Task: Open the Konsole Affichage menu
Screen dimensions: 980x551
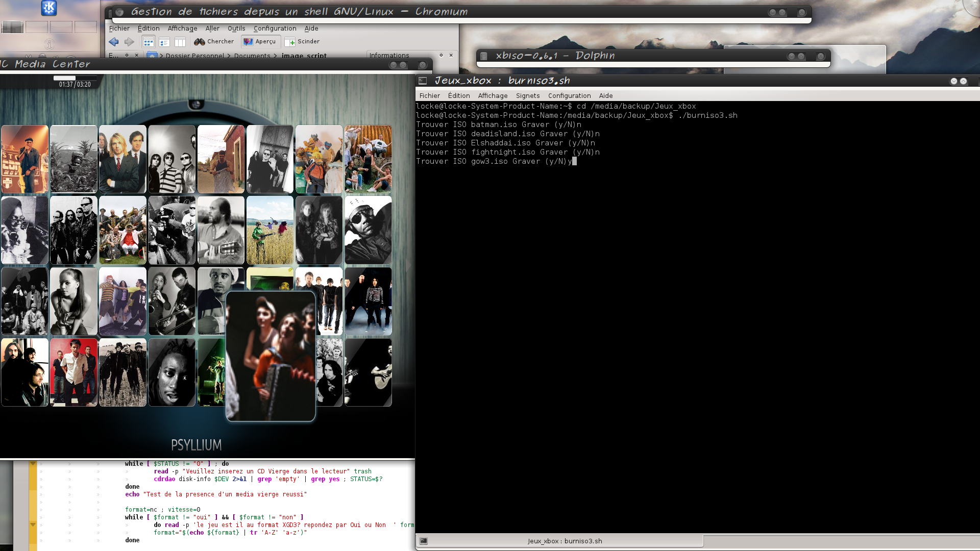Action: 493,95
